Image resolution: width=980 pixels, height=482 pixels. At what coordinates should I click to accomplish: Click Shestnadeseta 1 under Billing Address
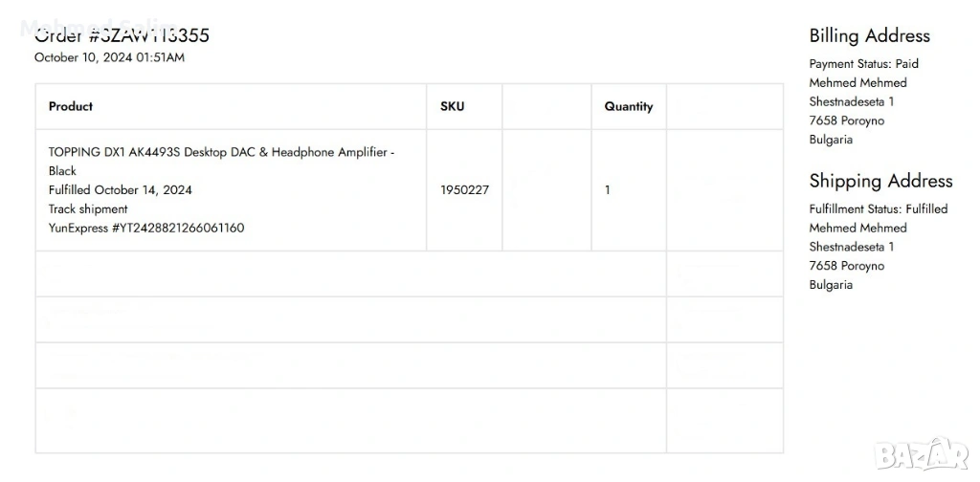(852, 101)
